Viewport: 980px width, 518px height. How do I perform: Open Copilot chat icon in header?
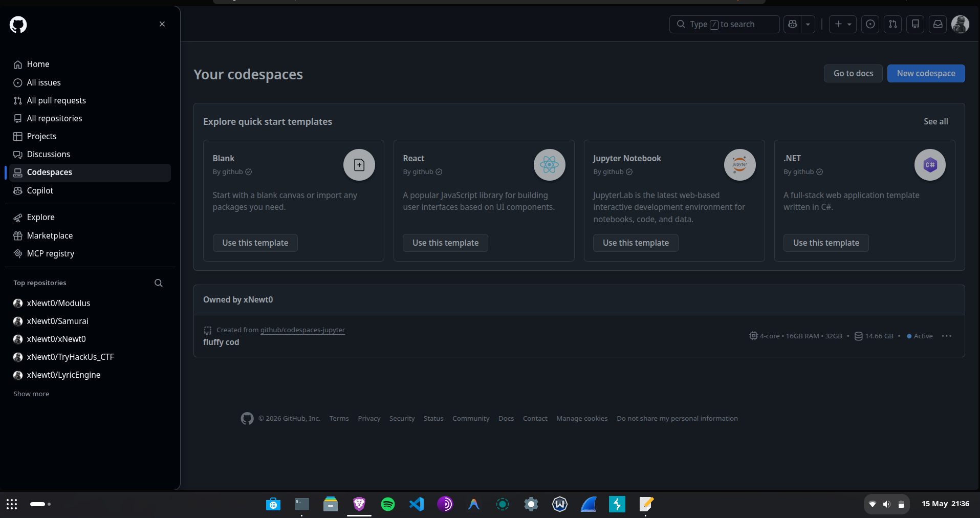[x=793, y=24]
